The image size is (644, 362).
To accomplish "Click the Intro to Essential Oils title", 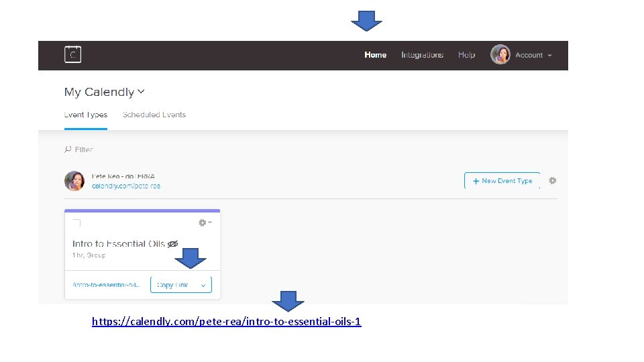I will tap(118, 244).
